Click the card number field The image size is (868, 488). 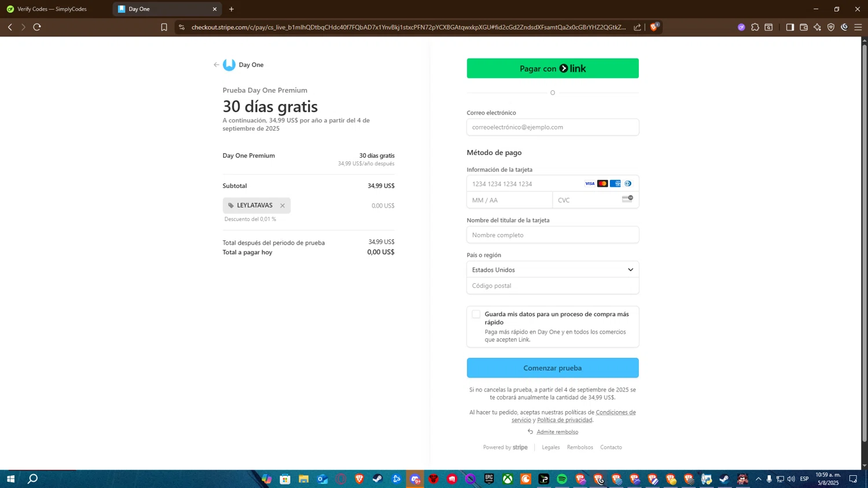coord(553,184)
